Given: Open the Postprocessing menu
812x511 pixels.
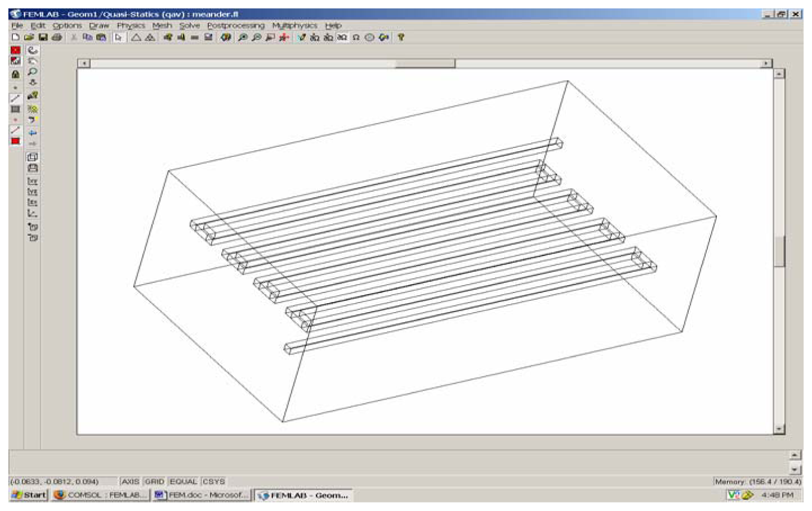Looking at the screenshot, I should tap(236, 26).
